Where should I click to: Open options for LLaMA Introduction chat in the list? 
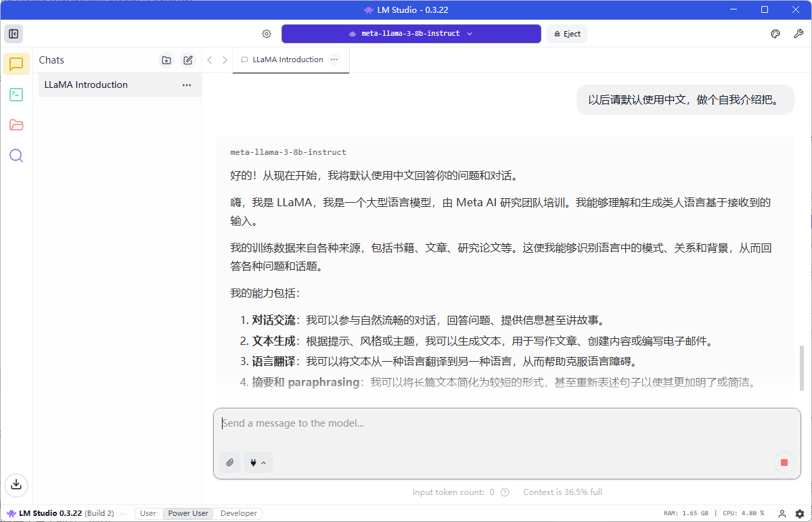187,85
